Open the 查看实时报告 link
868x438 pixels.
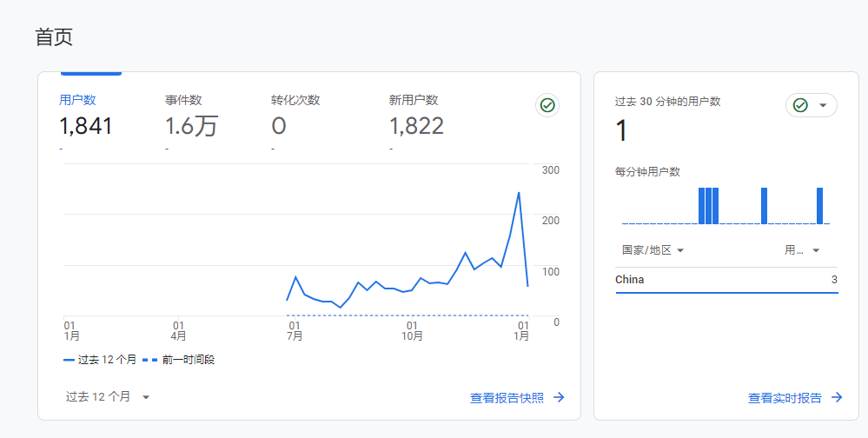coord(785,397)
